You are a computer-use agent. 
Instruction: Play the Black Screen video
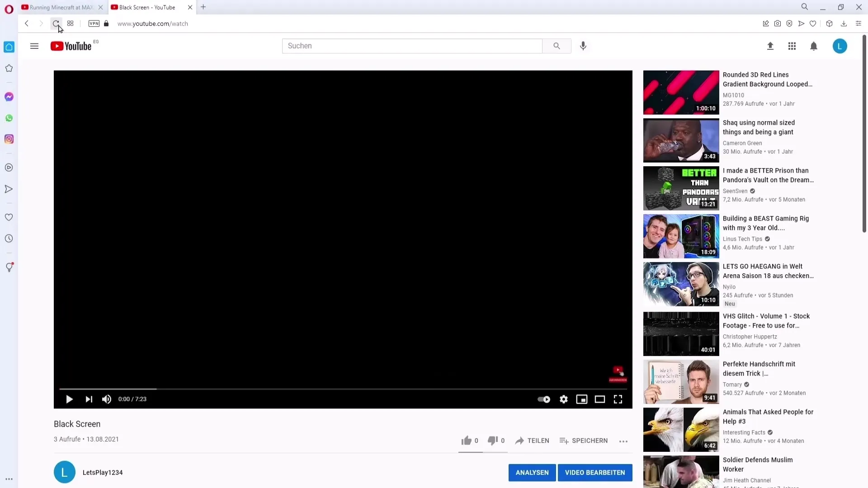pyautogui.click(x=69, y=399)
